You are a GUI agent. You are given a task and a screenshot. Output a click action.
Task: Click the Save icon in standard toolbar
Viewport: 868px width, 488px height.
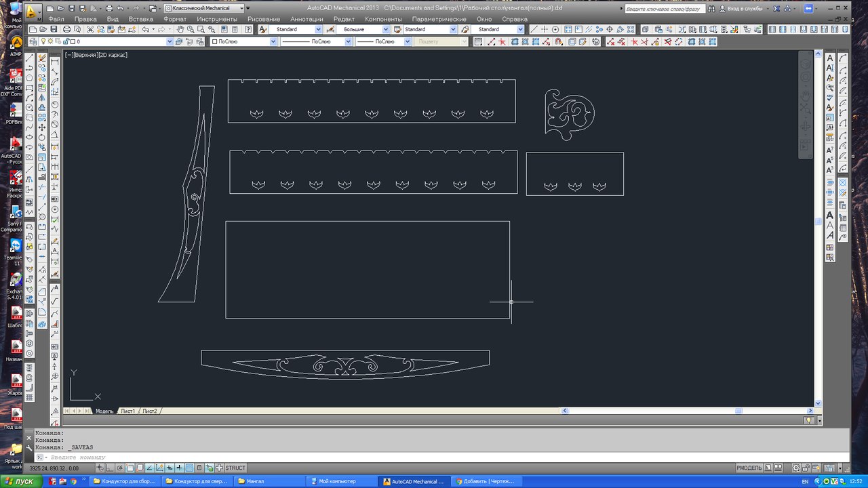point(54,30)
